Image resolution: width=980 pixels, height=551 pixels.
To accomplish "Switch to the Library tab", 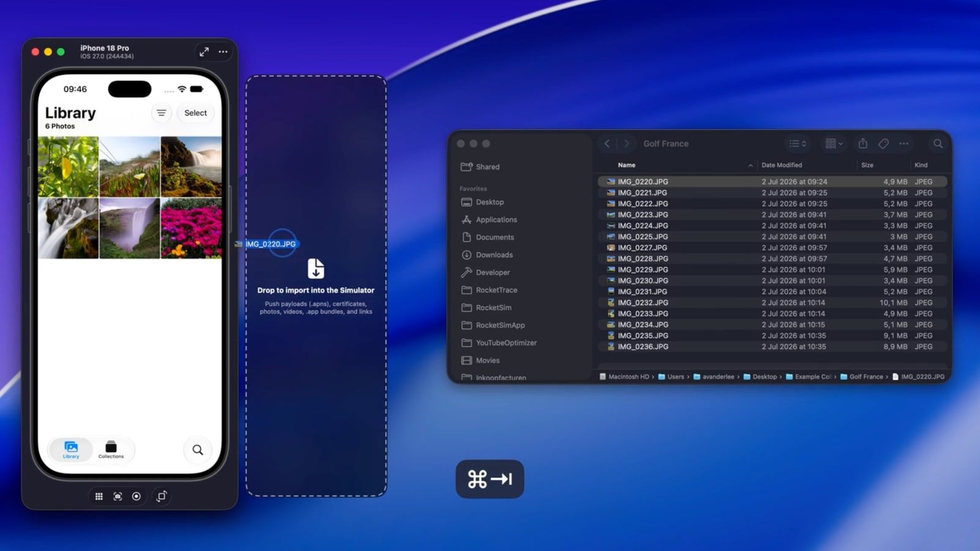I will point(71,450).
